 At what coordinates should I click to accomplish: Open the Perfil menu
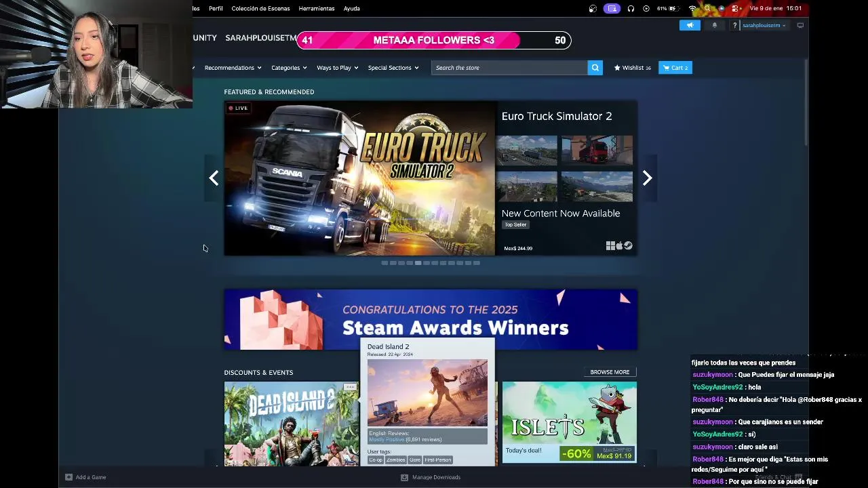pyautogui.click(x=216, y=9)
